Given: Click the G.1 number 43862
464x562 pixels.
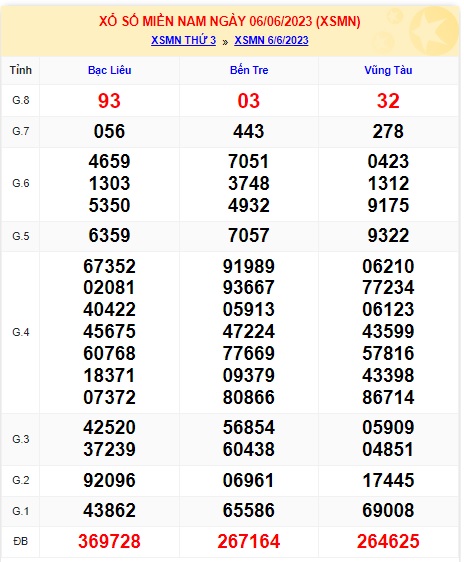Looking at the screenshot, I should 109,511.
